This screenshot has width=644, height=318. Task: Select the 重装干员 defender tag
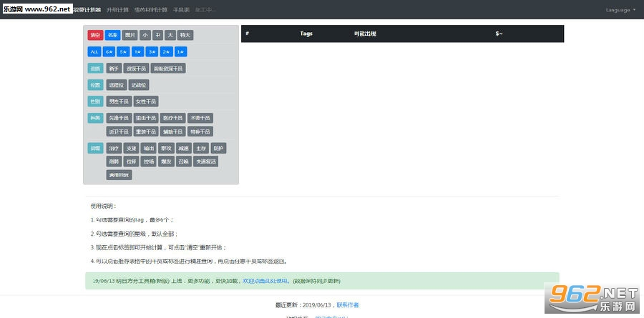pos(146,131)
